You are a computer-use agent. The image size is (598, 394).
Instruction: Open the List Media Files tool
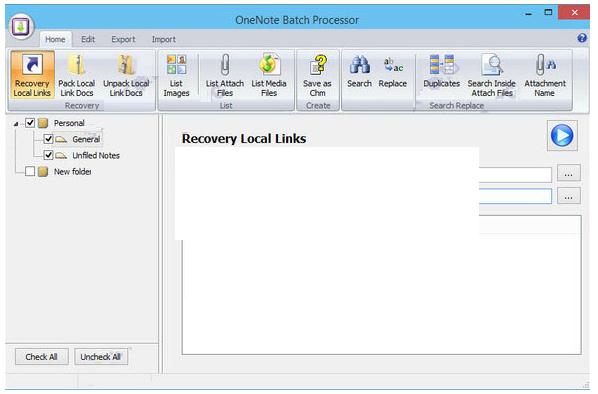point(269,75)
